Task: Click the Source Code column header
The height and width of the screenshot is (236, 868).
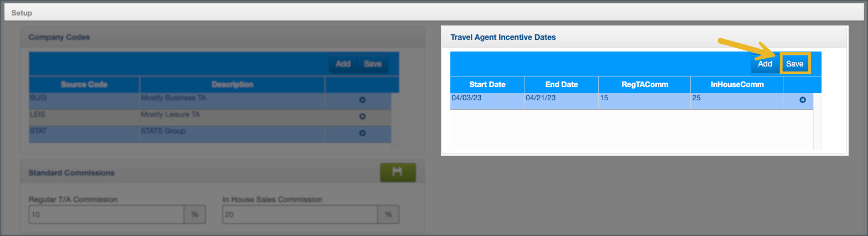Action: pyautogui.click(x=84, y=85)
